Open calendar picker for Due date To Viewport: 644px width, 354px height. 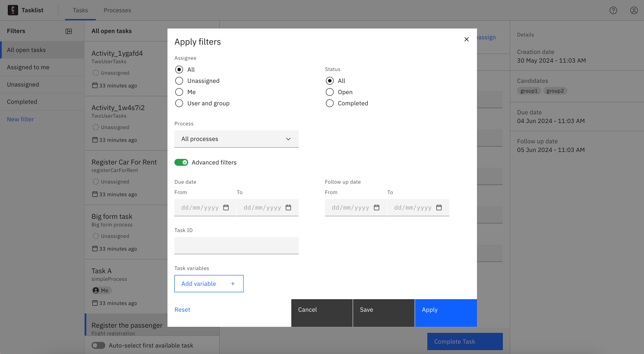click(x=288, y=207)
